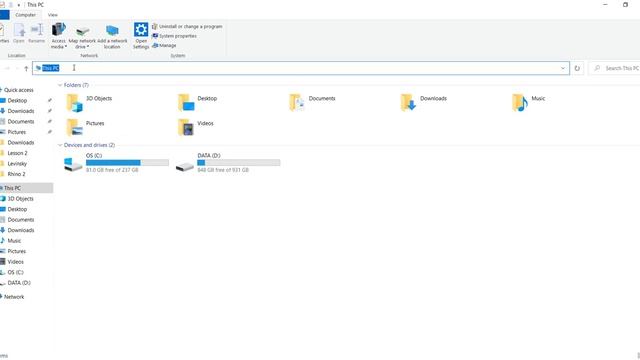This screenshot has height=360, width=640.
Task: Open pinned Pictures under Quick access
Action: click(x=16, y=132)
